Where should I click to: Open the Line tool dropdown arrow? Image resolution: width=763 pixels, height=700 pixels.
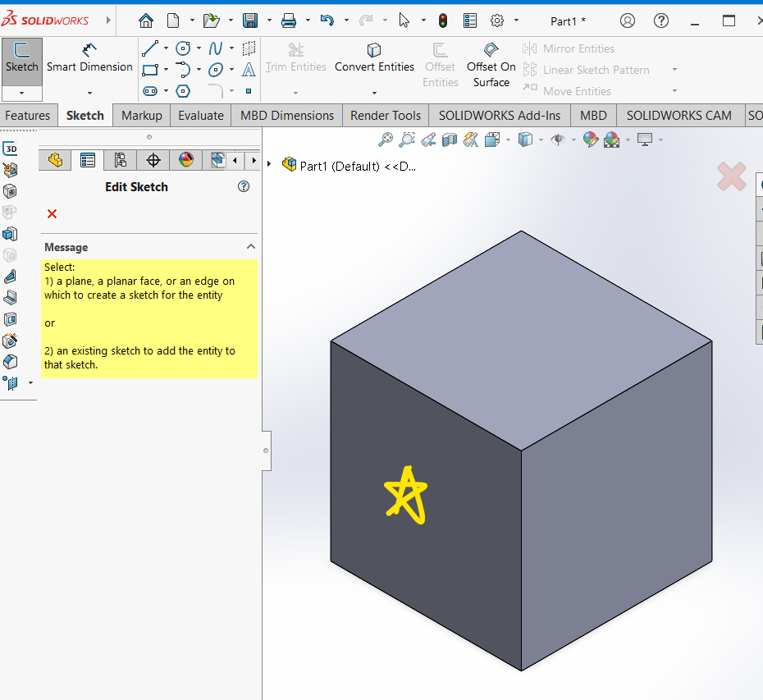(166, 48)
